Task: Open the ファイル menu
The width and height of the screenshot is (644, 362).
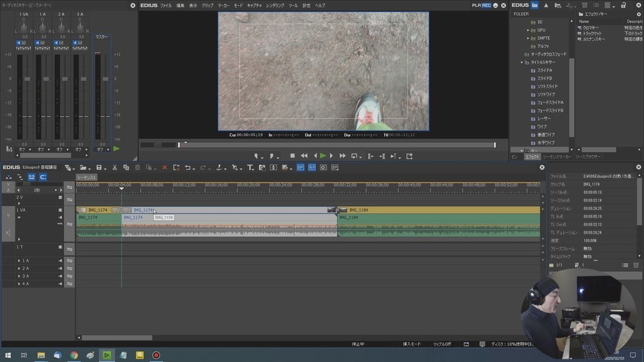Action: (166, 5)
